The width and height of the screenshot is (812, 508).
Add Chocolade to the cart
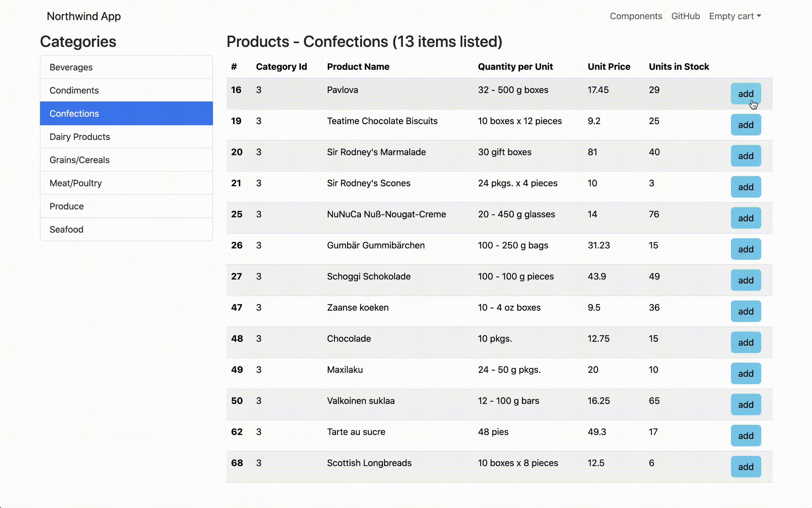click(745, 343)
